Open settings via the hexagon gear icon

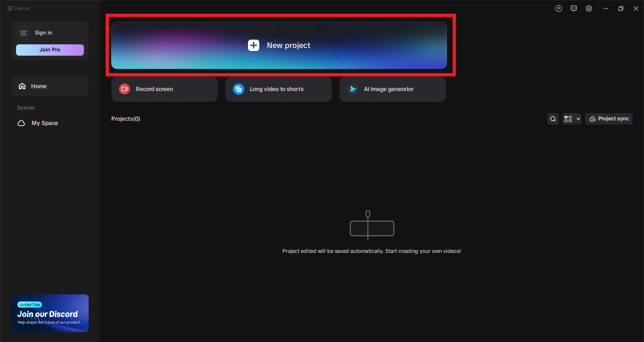589,8
